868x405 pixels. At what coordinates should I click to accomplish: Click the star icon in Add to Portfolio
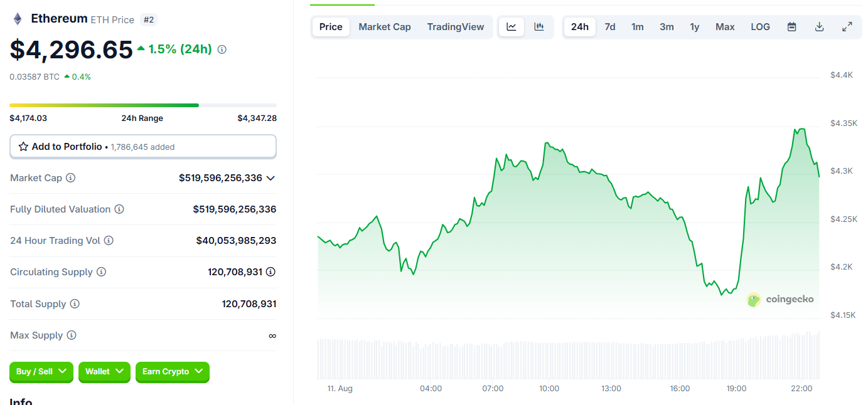point(23,147)
